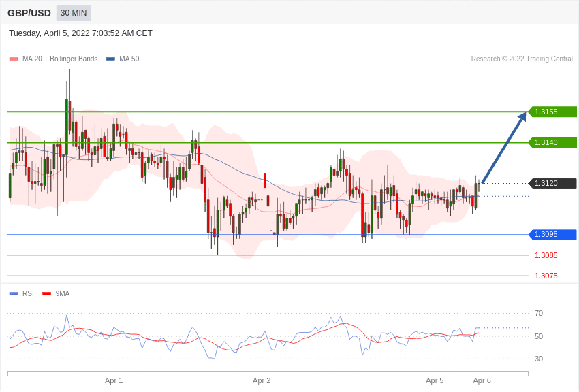Image resolution: width=579 pixels, height=392 pixels.
Task: Click the 30 MIN timeframe badge
Action: pos(74,13)
